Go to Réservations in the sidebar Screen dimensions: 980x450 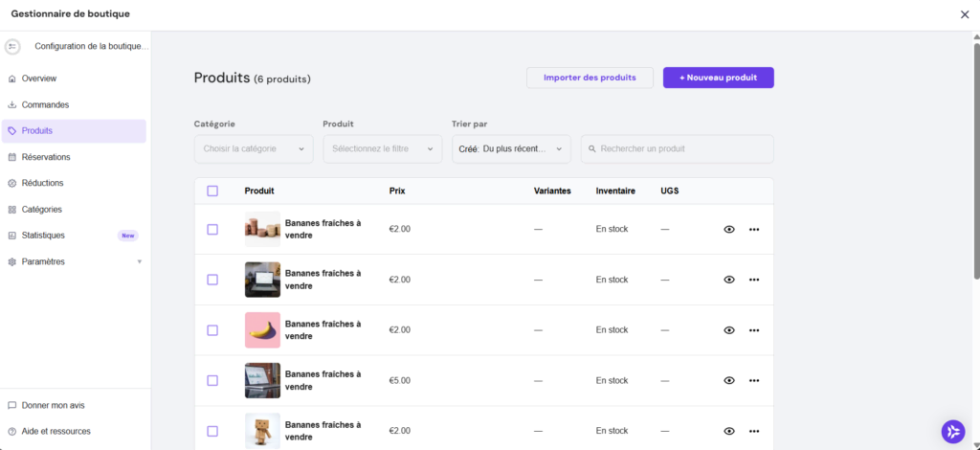pos(46,157)
